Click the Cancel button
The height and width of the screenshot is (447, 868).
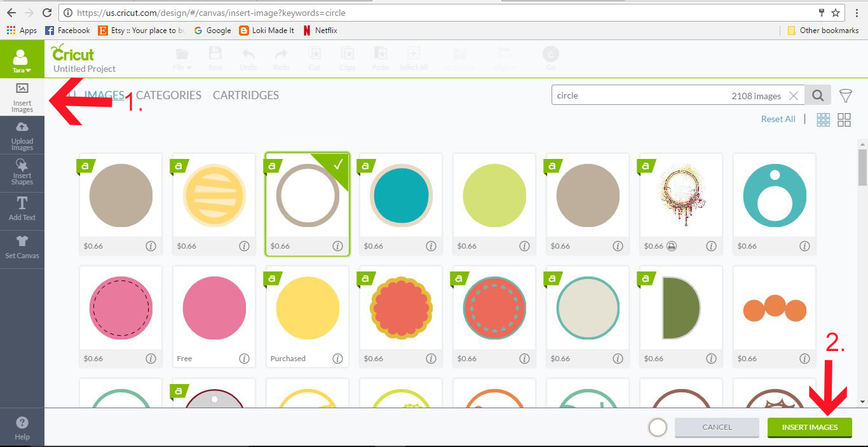tap(717, 427)
